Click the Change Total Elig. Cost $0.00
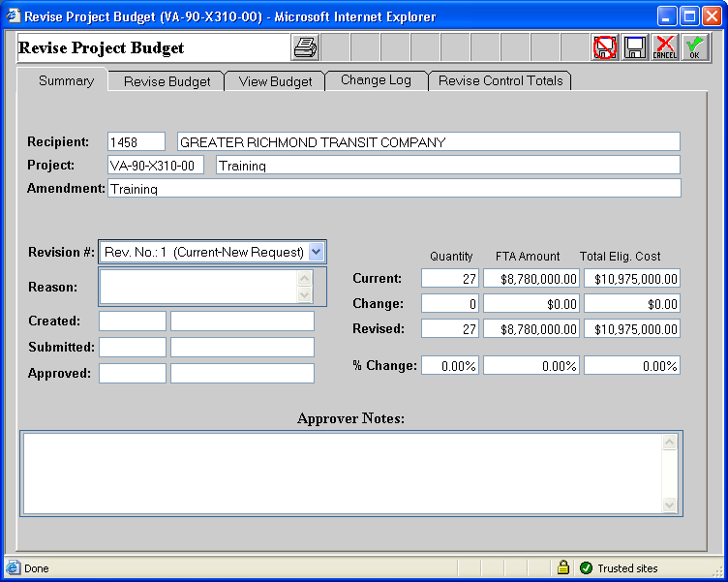 [x=632, y=303]
